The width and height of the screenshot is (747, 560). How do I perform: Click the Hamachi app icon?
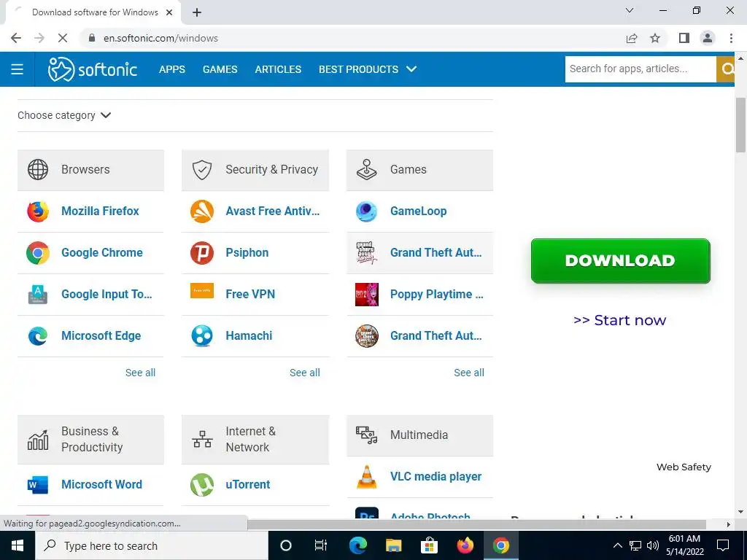click(202, 335)
